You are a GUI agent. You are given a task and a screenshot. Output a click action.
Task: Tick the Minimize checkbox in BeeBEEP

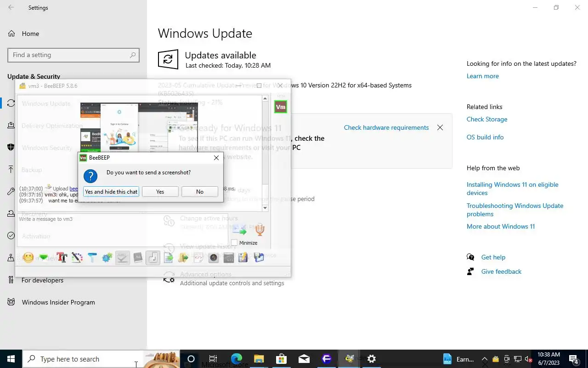point(234,242)
